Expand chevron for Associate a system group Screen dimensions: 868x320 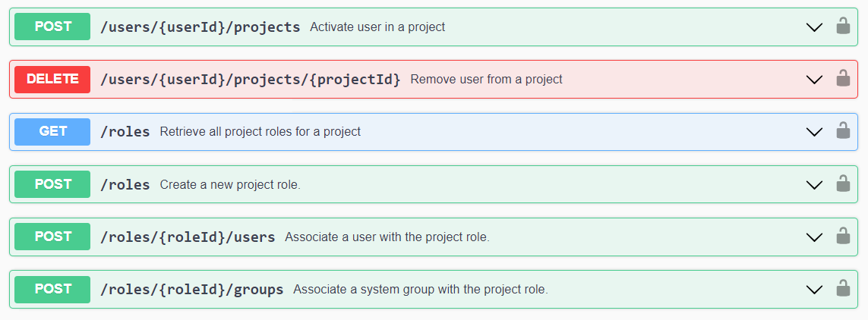pos(814,290)
